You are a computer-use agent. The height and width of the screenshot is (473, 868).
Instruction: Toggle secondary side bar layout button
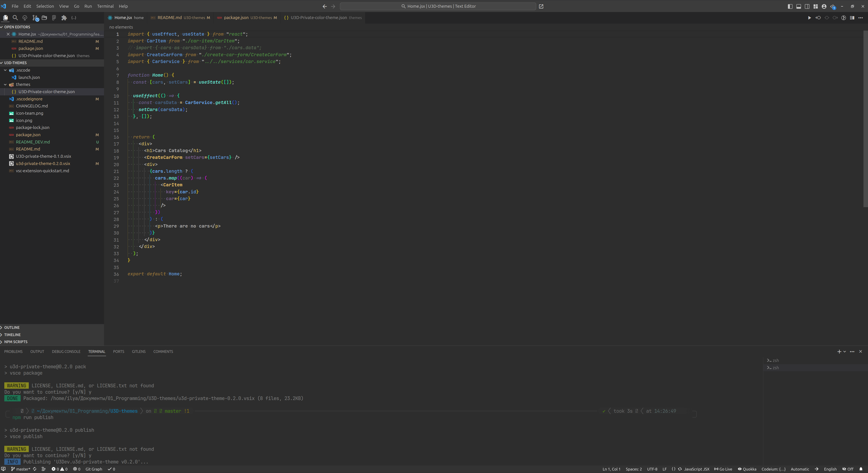click(807, 6)
